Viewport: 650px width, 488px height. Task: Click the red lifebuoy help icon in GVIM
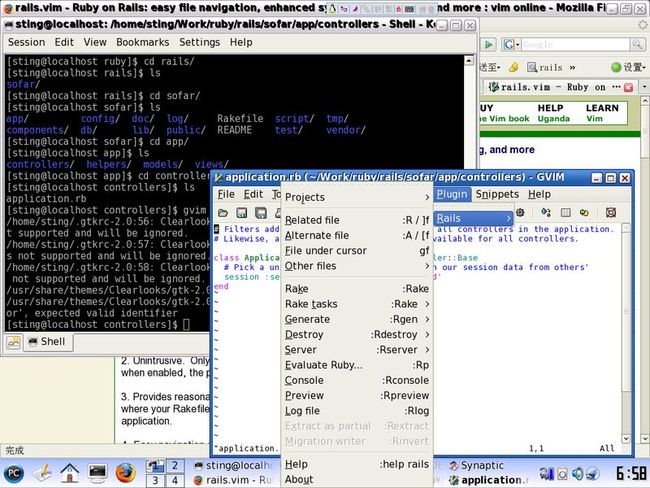tap(611, 213)
